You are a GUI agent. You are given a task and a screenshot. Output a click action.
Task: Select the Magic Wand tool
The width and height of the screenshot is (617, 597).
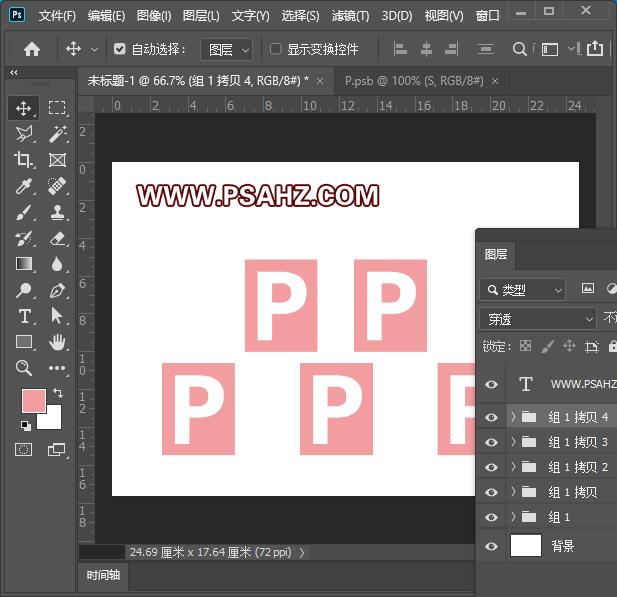pyautogui.click(x=57, y=134)
